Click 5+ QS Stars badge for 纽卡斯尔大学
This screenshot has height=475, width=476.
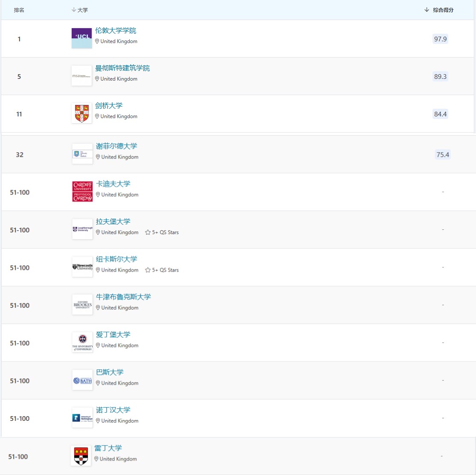point(162,270)
